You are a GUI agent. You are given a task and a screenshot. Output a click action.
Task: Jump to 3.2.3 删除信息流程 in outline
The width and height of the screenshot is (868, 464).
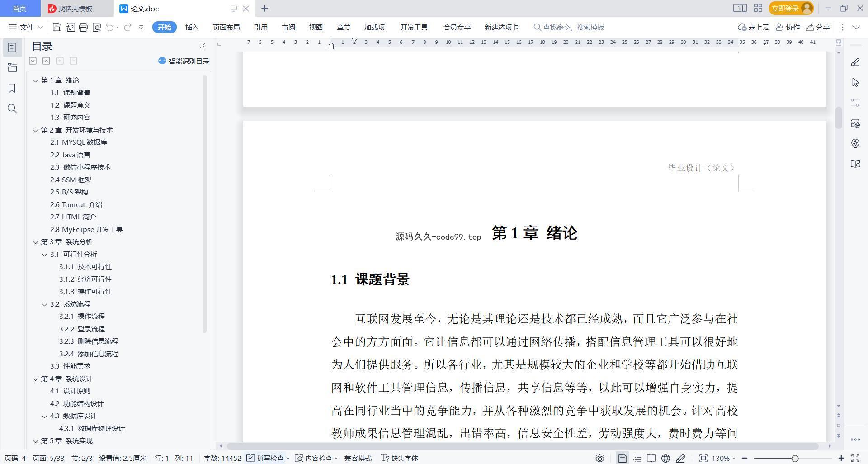(x=89, y=341)
